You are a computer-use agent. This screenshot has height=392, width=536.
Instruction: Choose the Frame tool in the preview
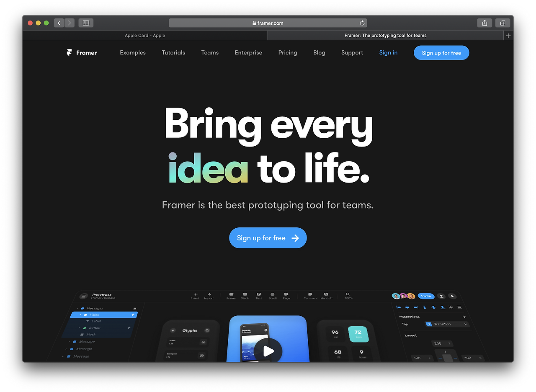pos(231,296)
